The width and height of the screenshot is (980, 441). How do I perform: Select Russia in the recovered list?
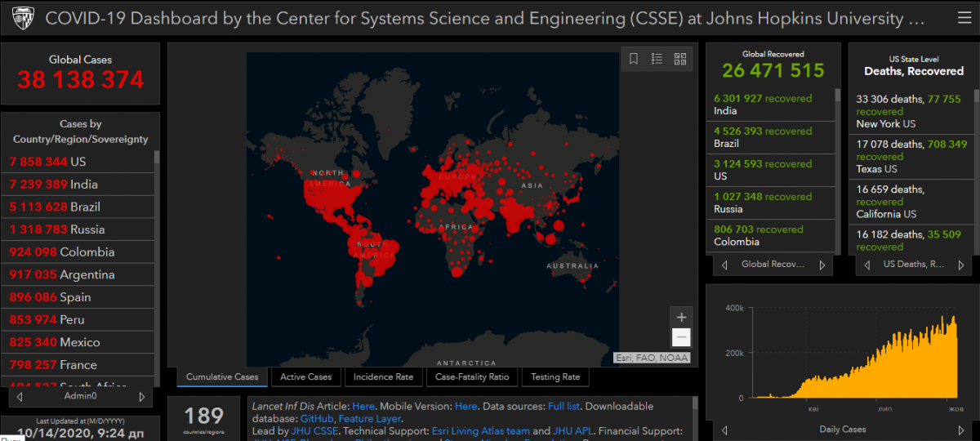pos(770,203)
